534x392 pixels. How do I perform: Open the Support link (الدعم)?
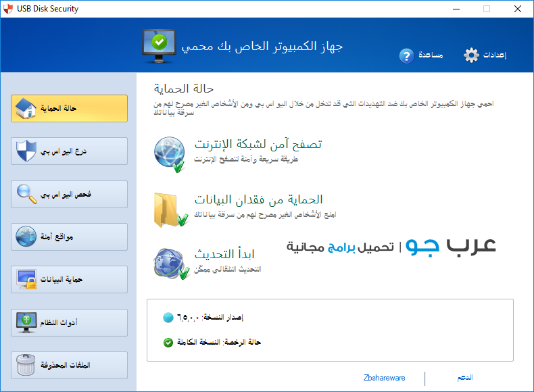pos(465,377)
